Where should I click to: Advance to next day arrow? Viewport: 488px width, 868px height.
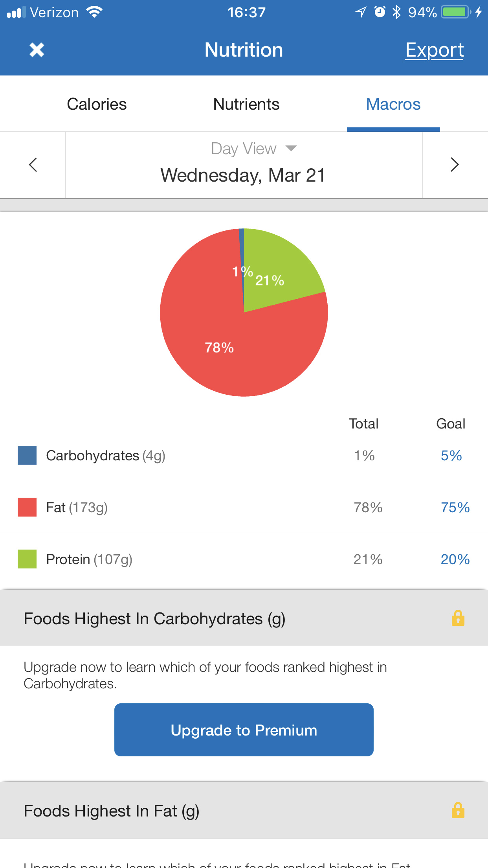click(x=455, y=165)
